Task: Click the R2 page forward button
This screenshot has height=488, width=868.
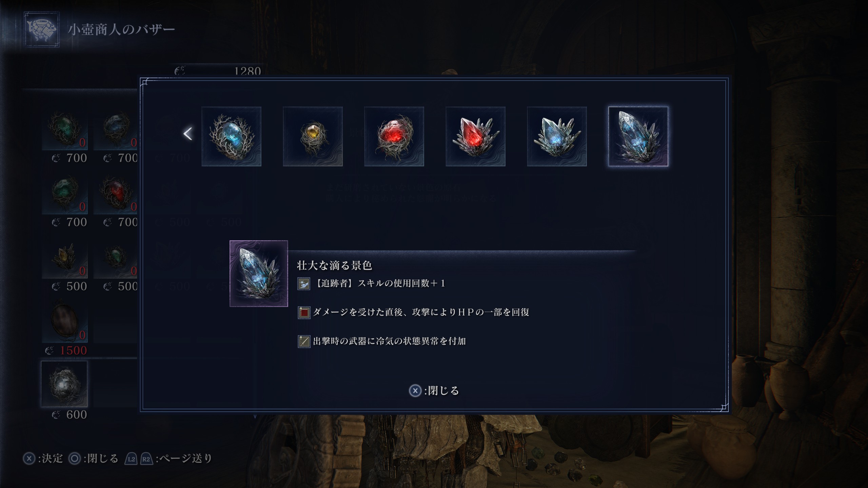Action: pos(146,459)
